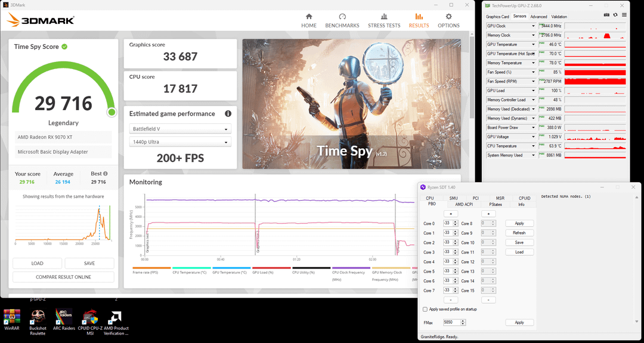Screen dimensions: 644x343
Task: Open the Stress Tests icon
Action: (384, 17)
